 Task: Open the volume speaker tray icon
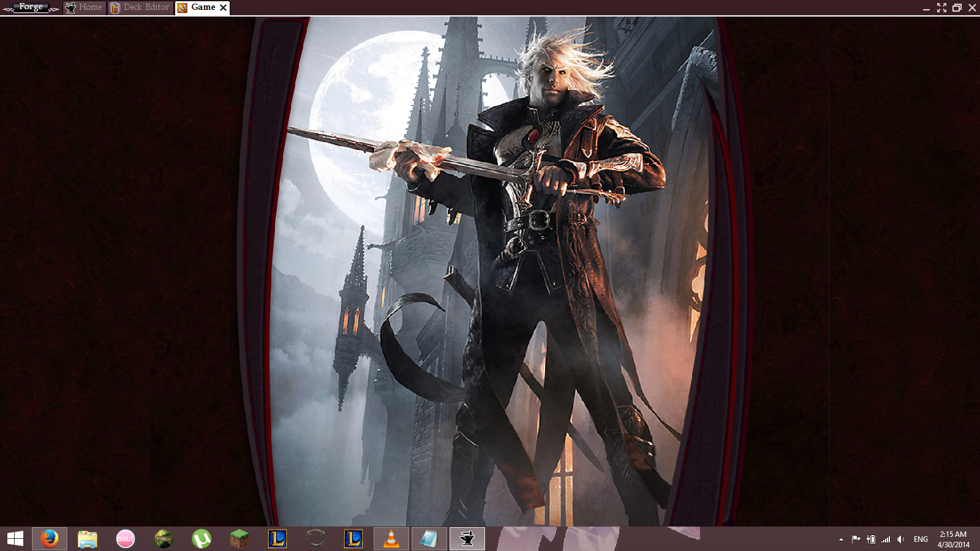[900, 539]
